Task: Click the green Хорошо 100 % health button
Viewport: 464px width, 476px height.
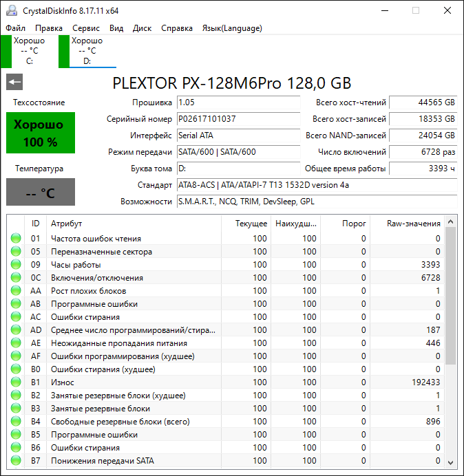Action: point(41,133)
